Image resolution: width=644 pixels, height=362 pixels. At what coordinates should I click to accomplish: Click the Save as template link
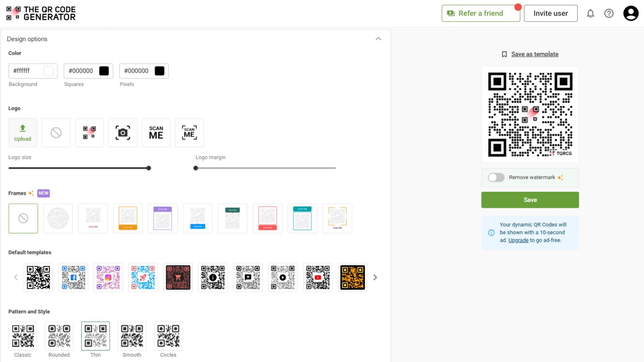535,54
